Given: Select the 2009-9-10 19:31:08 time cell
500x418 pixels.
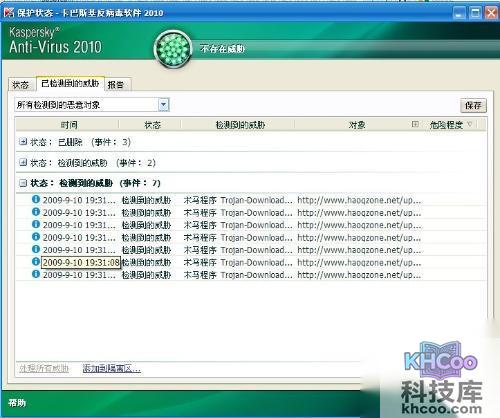Looking at the screenshot, I should pyautogui.click(x=81, y=263).
